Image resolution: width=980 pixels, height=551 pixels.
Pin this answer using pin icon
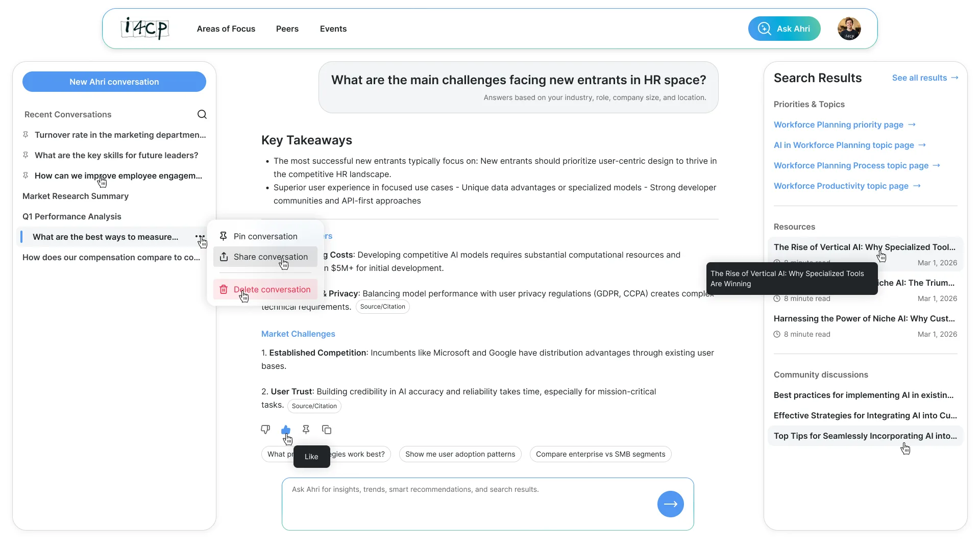pyautogui.click(x=306, y=430)
